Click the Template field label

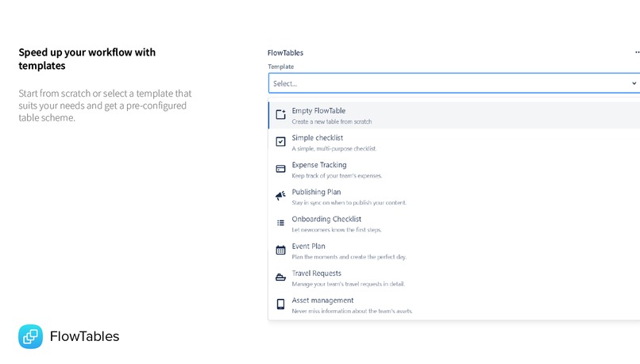(281, 67)
